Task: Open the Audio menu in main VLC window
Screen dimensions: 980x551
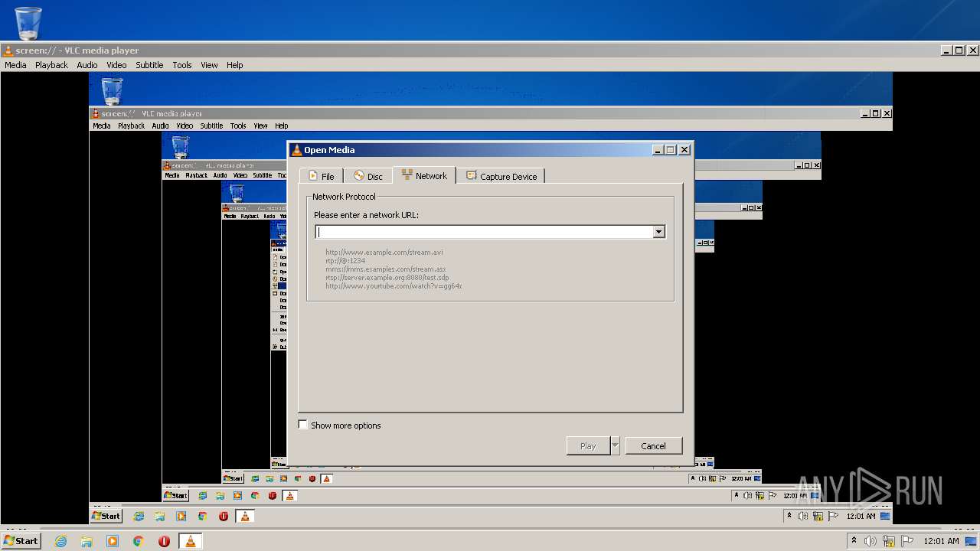Action: coord(87,65)
